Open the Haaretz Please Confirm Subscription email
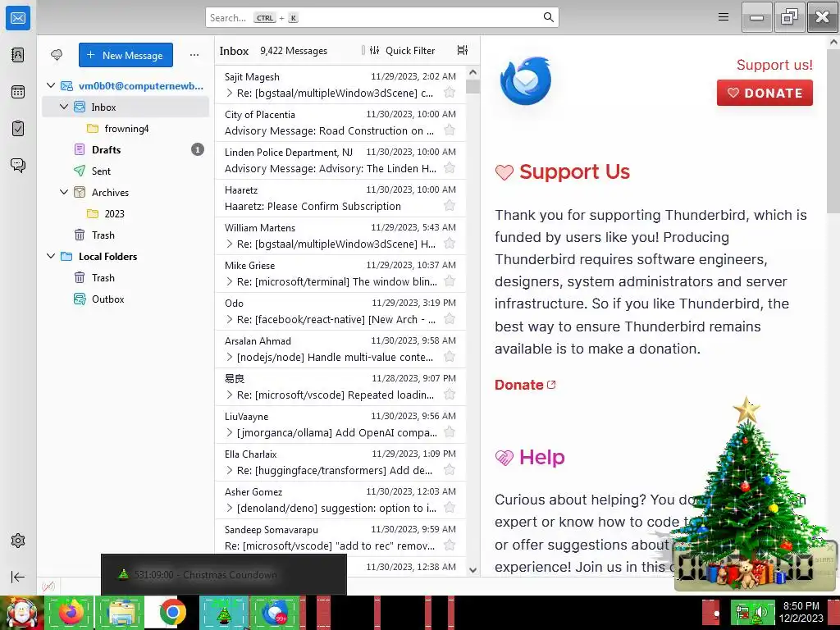This screenshot has width=840, height=630. pyautogui.click(x=340, y=199)
